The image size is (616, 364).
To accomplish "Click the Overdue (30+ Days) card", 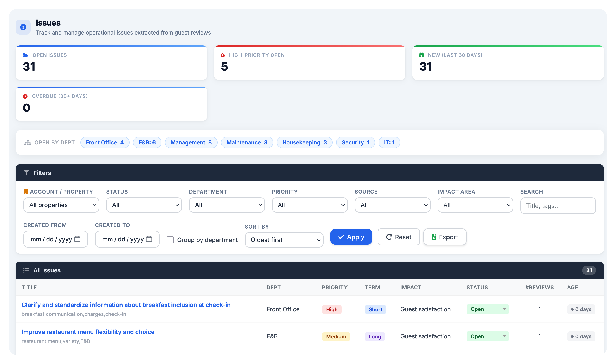I will [111, 104].
